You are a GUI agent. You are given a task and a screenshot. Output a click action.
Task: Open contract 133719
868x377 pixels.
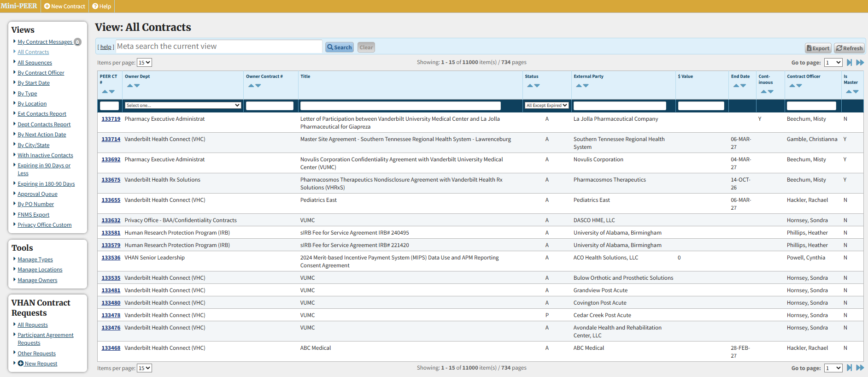[x=111, y=119]
